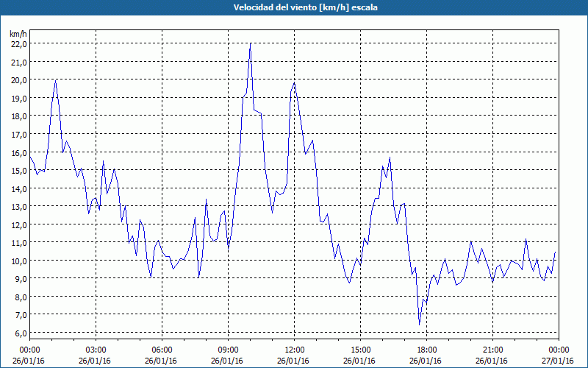This screenshot has width=588, height=368.
Task: Click the 22 km/h peak near 10:00
Action: coord(251,43)
